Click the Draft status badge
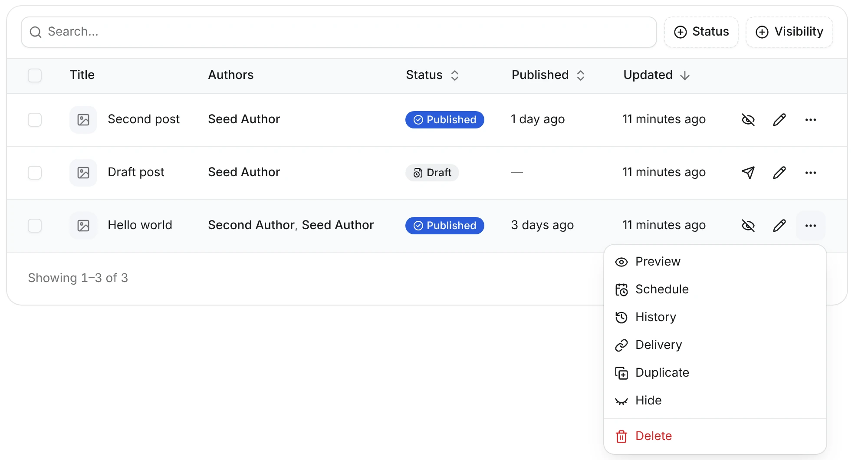Screen dimensions: 868x460 pyautogui.click(x=432, y=173)
